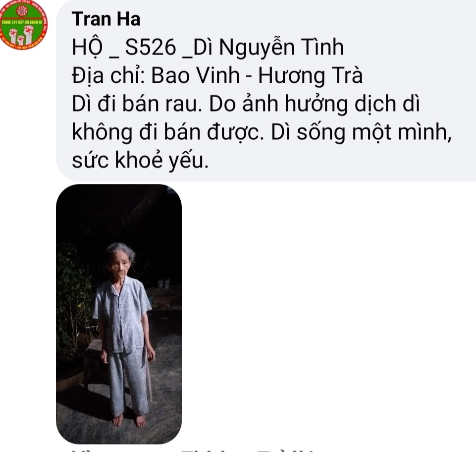Select the line HỘ _ S526 _Dì Nguyễn Tình
476x452 pixels.
click(x=208, y=48)
